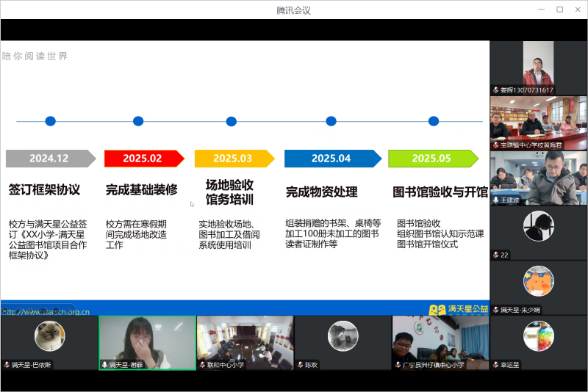588x392 pixels.
Task: Maximize the 腾讯会议 window
Action: point(559,10)
